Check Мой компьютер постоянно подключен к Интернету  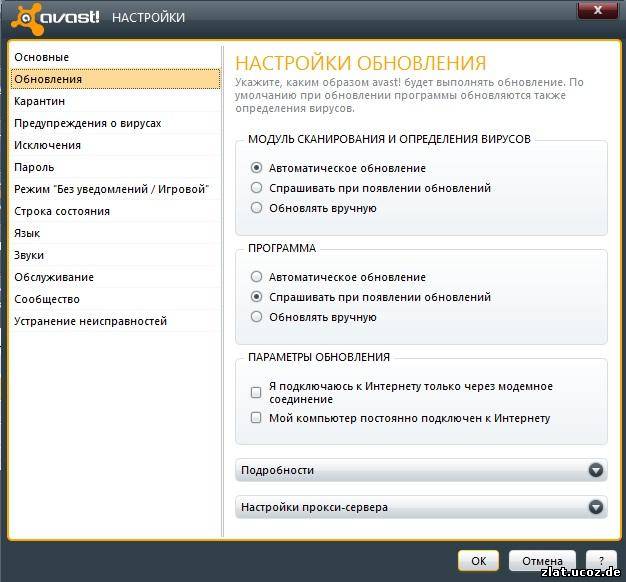(x=256, y=418)
